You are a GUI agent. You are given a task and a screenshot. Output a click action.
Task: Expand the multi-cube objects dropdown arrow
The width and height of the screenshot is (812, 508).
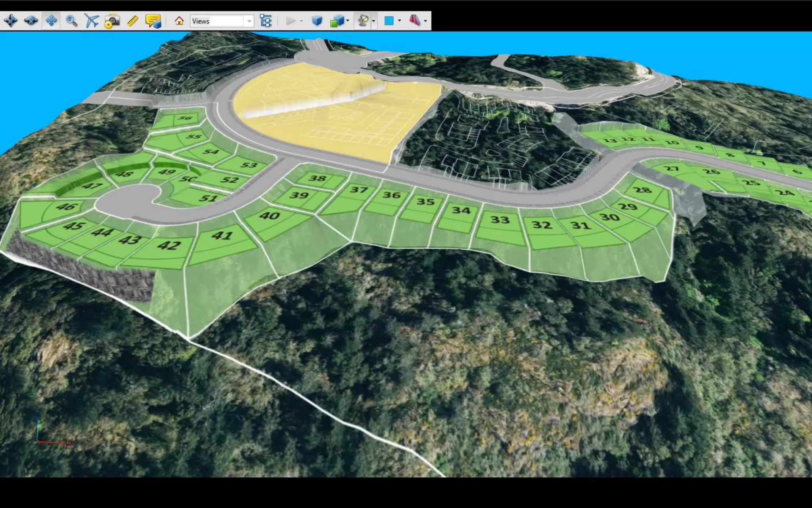click(x=348, y=21)
